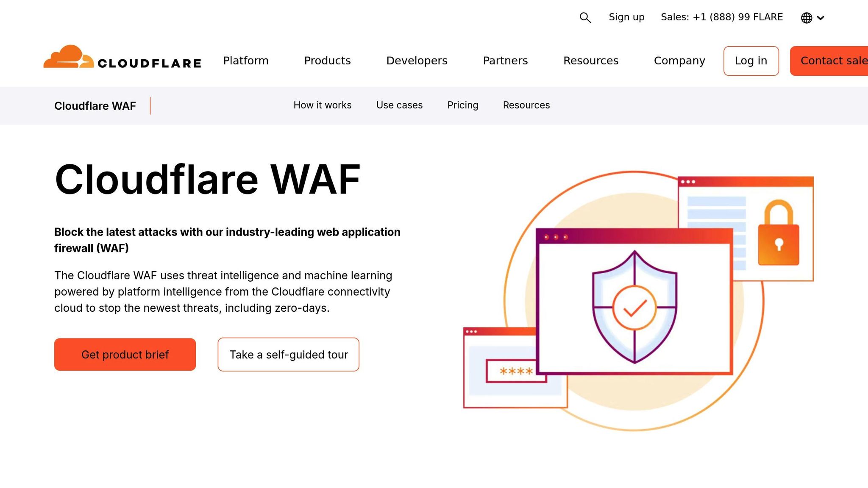Image resolution: width=868 pixels, height=488 pixels.
Task: Select Pricing in the WAF subnavigation
Action: coord(462,105)
